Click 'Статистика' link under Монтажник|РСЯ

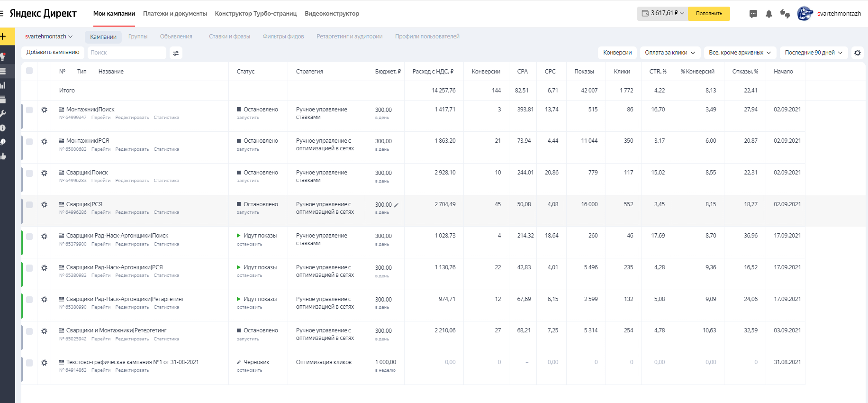click(166, 149)
